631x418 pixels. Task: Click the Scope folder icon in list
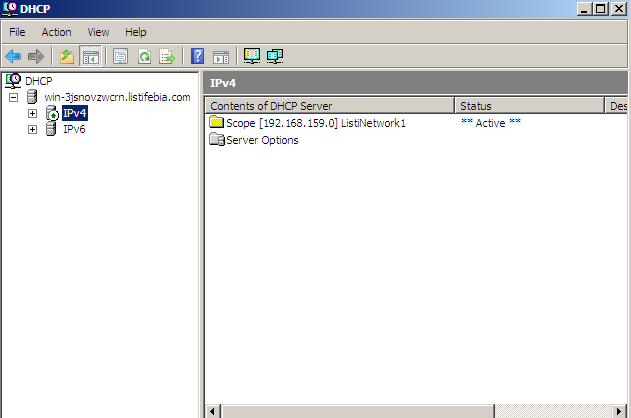click(x=217, y=122)
